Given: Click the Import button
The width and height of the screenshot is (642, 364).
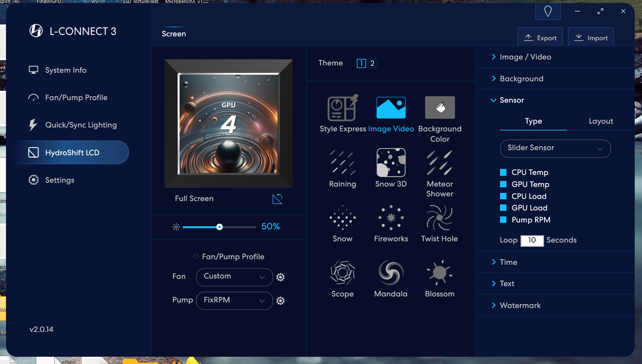Looking at the screenshot, I should point(591,37).
